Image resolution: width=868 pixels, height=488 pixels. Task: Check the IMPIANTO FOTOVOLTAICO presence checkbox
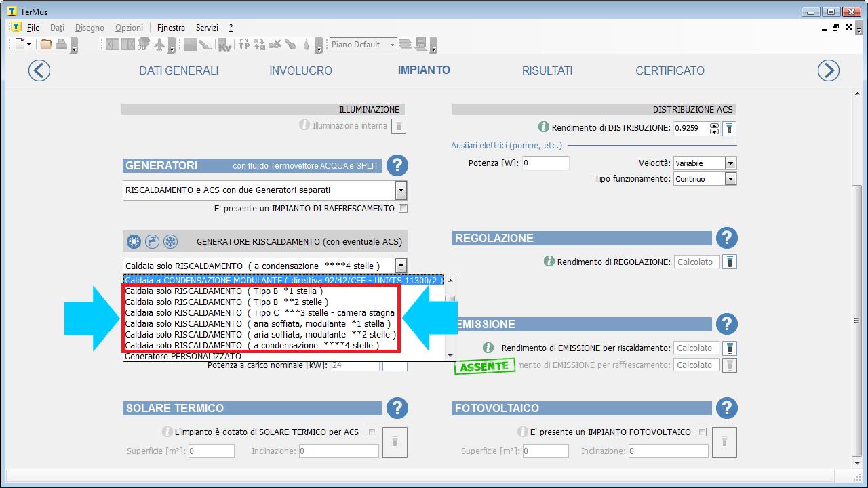(x=702, y=432)
